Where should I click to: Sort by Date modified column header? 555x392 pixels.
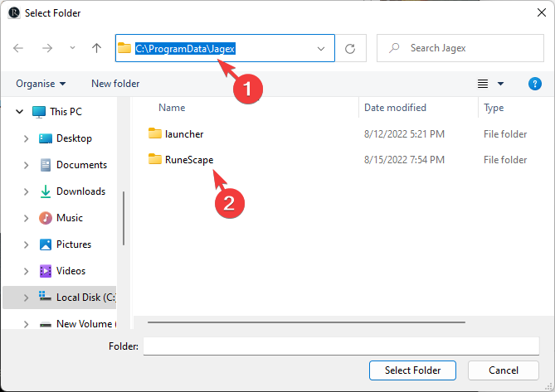(395, 108)
